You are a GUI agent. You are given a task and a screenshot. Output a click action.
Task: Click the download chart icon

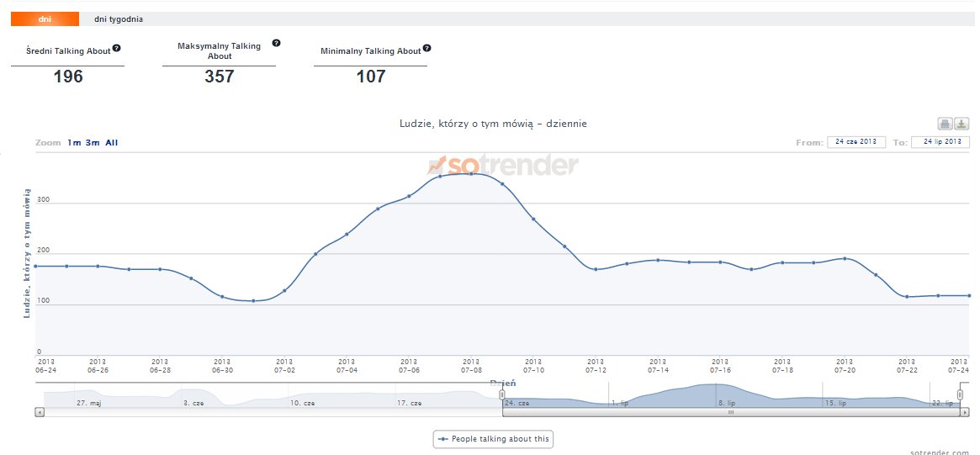pyautogui.click(x=961, y=124)
